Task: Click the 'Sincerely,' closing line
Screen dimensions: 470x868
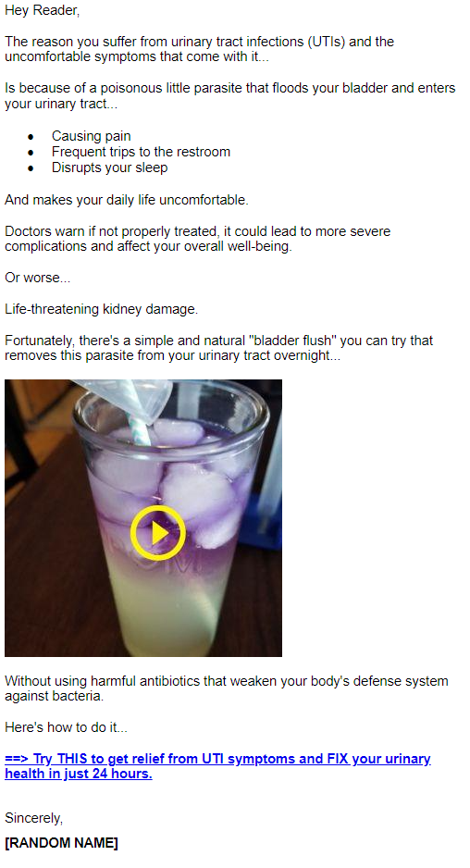Action: pyautogui.click(x=33, y=818)
